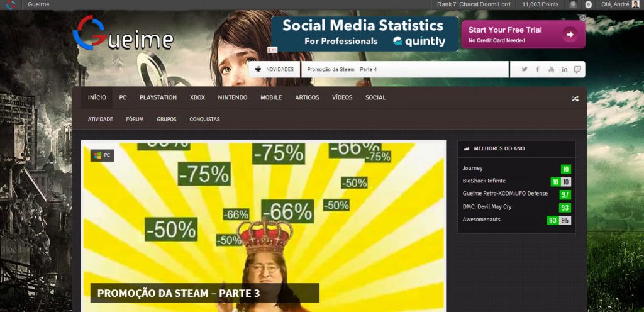
Task: Open the PlayStation menu section
Action: click(x=158, y=97)
